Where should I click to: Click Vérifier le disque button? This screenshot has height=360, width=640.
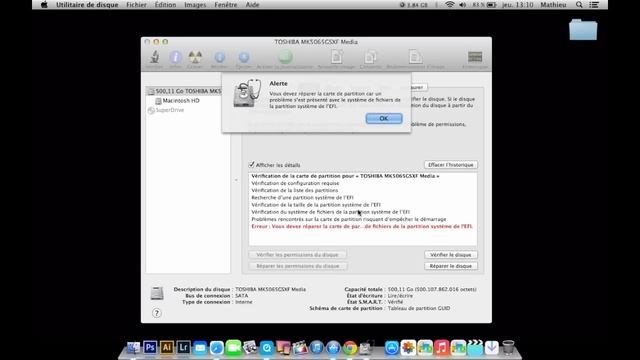tap(451, 255)
